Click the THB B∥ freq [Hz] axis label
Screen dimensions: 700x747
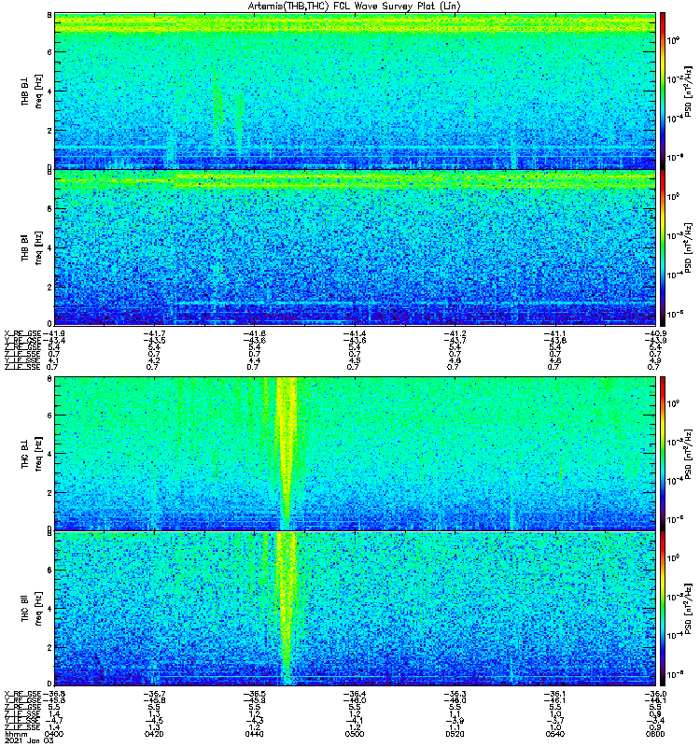pyautogui.click(x=32, y=247)
